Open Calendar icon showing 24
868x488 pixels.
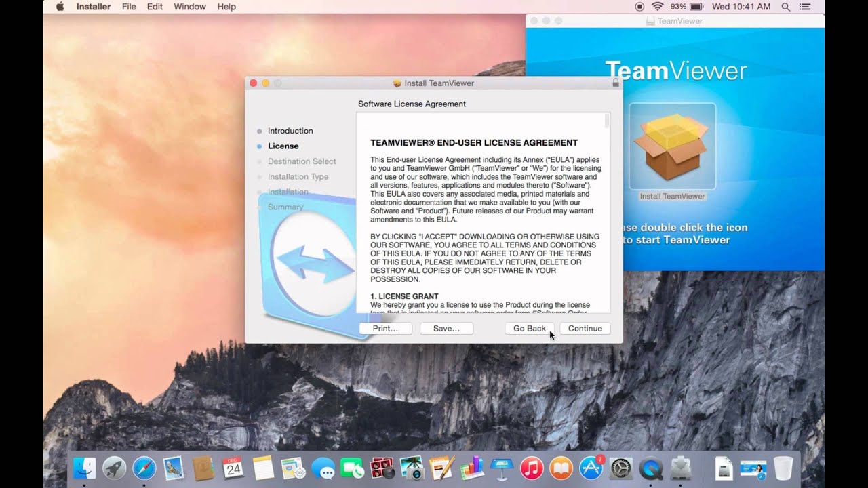pos(233,468)
